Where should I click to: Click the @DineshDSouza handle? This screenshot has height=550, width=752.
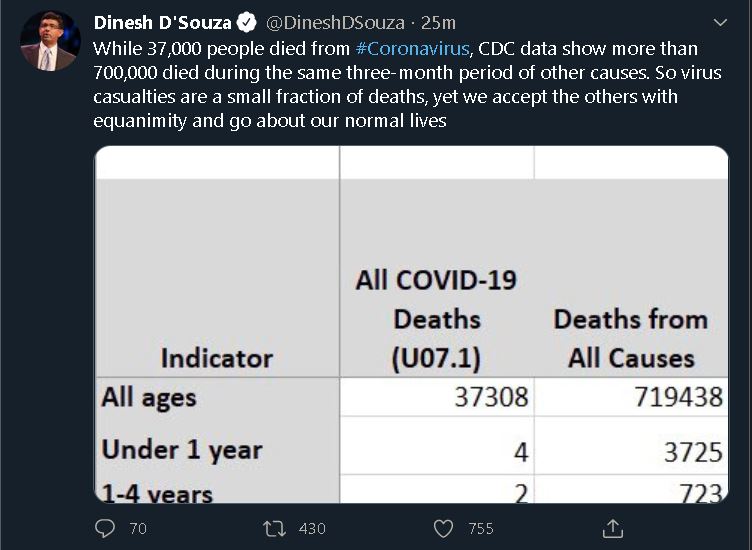pyautogui.click(x=335, y=23)
